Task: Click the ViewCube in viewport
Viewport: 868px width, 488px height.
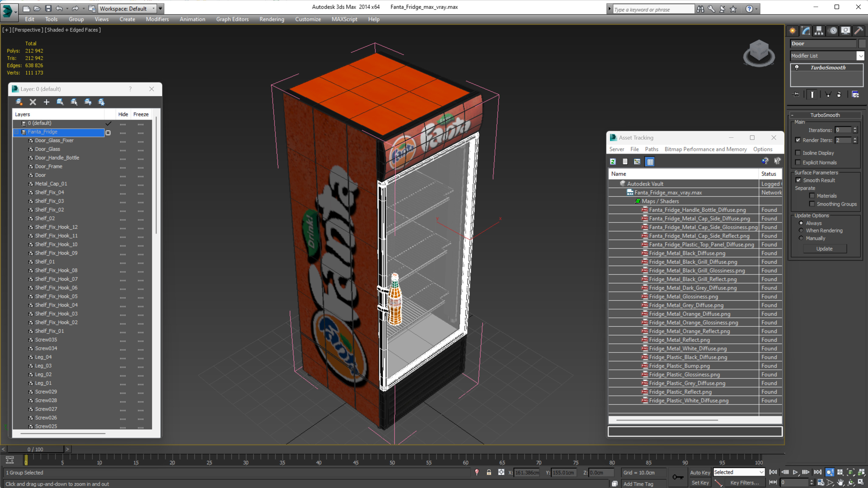Action: tap(759, 53)
